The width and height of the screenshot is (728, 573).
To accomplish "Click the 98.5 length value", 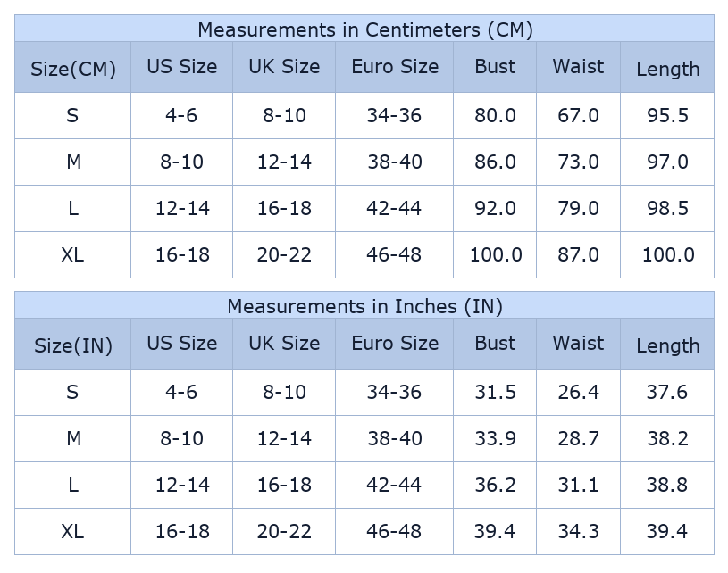I will (x=667, y=209).
